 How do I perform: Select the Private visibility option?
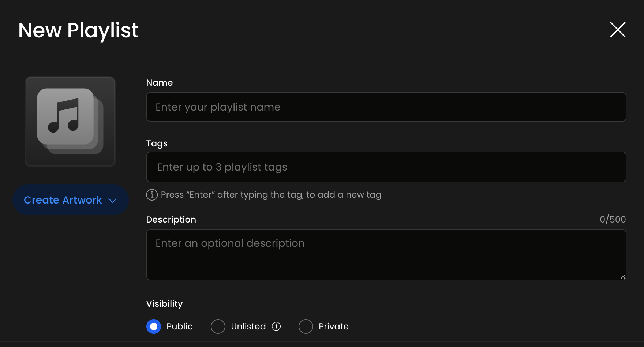[x=306, y=326]
